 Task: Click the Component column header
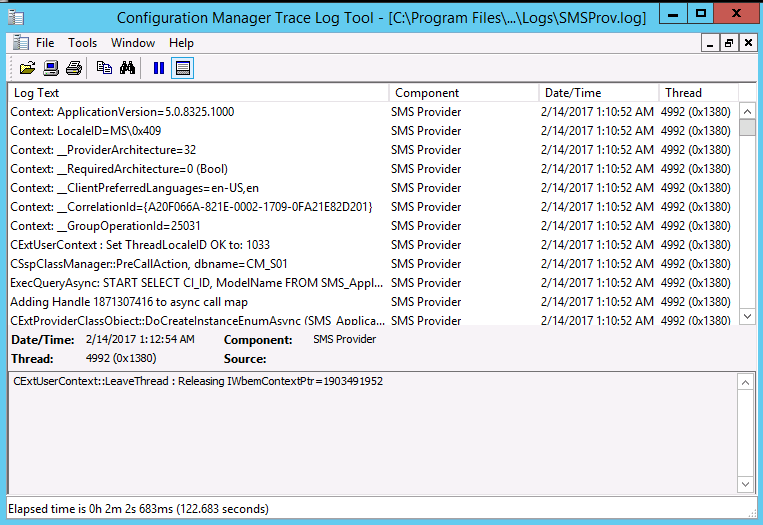[463, 93]
